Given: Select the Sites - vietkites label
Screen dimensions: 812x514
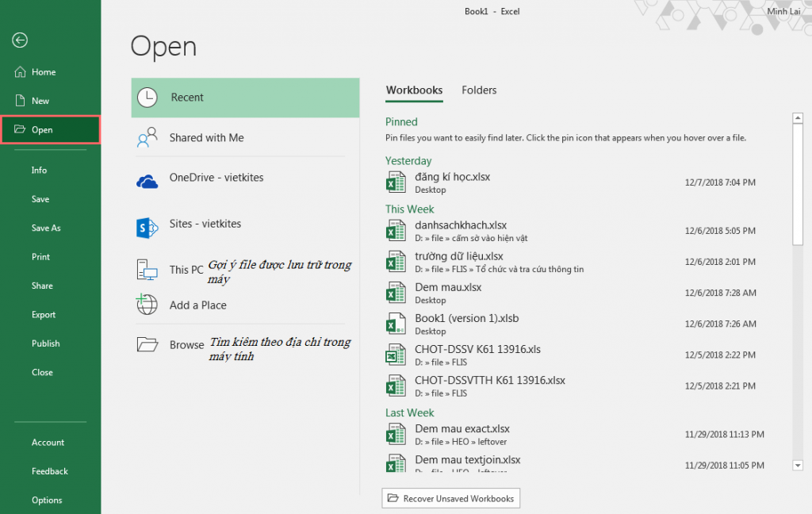Looking at the screenshot, I should (205, 224).
